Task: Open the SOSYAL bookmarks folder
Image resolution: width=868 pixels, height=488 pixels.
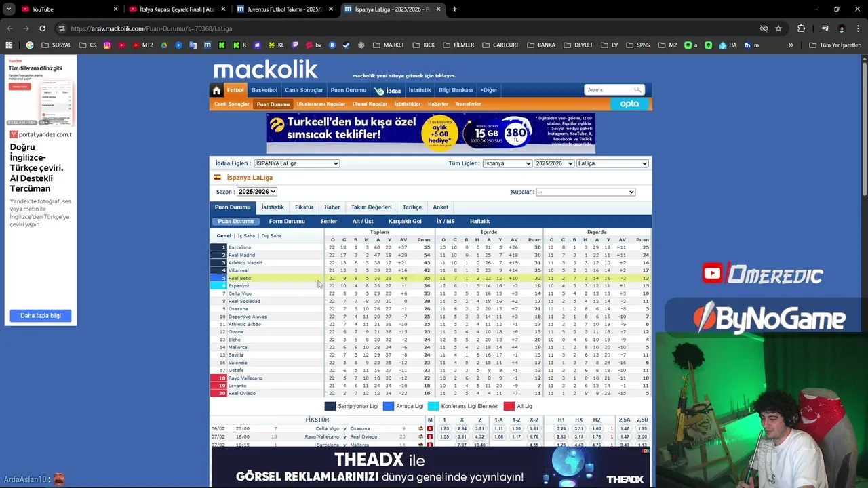Action: [x=56, y=45]
